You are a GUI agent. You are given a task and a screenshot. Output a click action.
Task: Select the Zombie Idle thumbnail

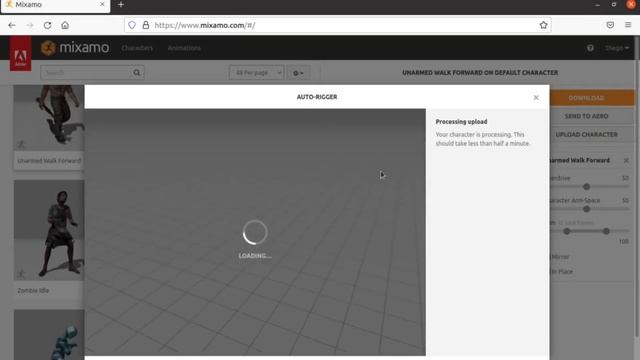pyautogui.click(x=49, y=230)
